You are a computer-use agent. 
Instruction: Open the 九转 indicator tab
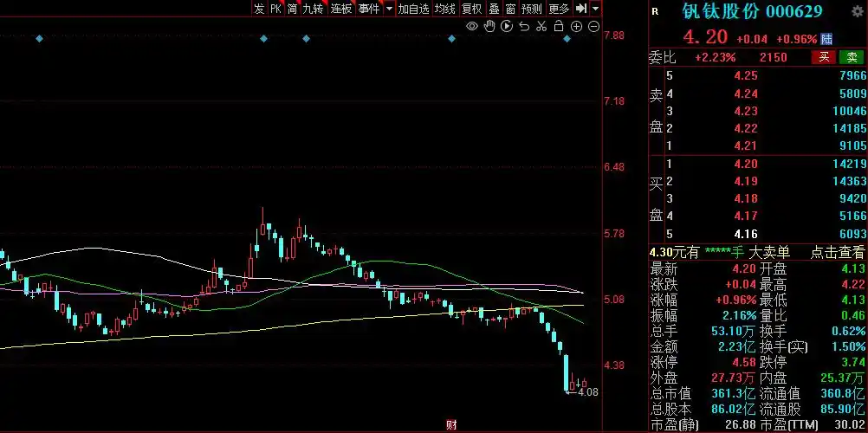pyautogui.click(x=313, y=9)
